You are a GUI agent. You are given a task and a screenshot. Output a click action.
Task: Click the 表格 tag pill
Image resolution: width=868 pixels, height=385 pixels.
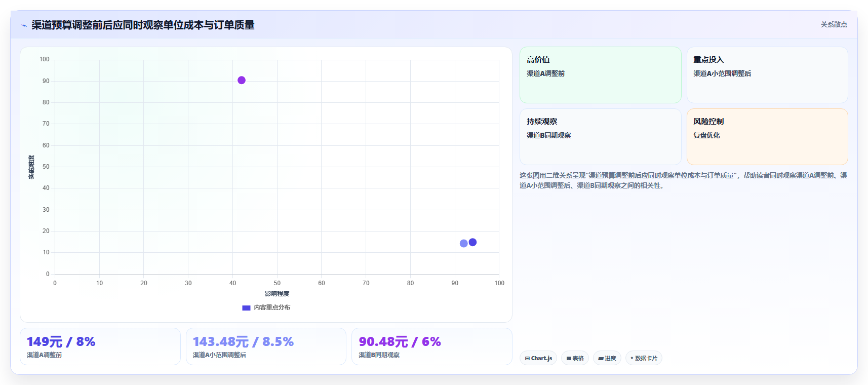(x=575, y=358)
